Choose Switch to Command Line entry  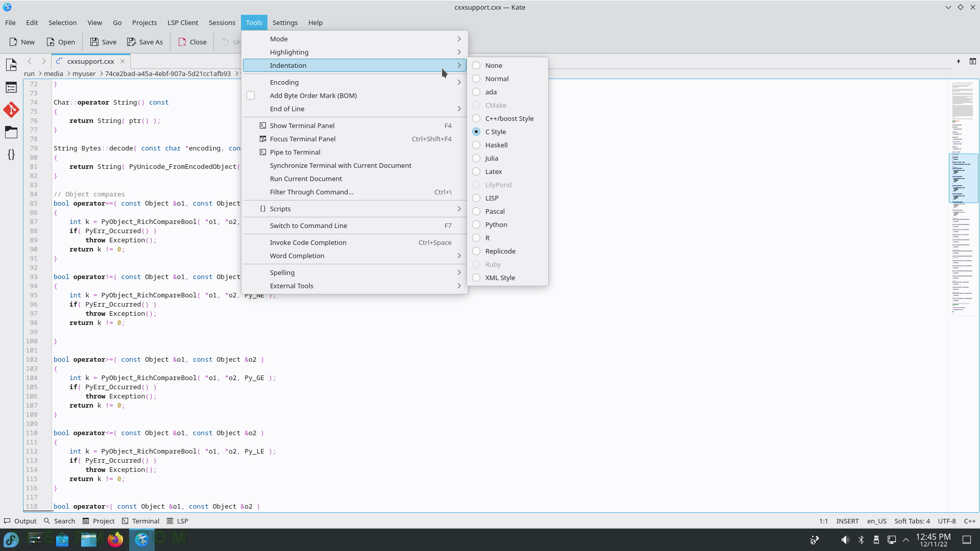[355, 226]
